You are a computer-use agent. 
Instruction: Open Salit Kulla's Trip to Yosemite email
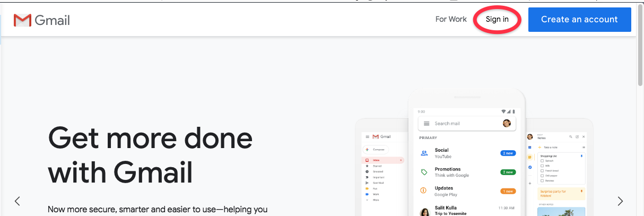[467, 210]
